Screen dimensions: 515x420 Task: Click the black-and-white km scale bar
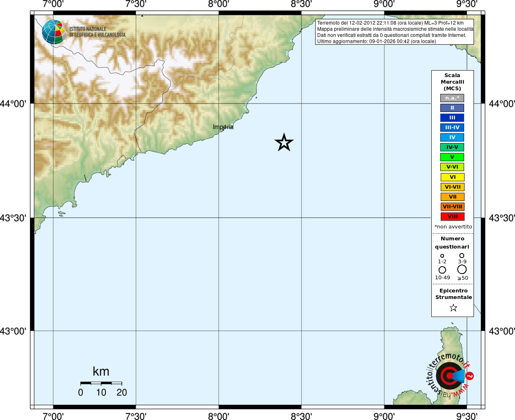click(101, 383)
